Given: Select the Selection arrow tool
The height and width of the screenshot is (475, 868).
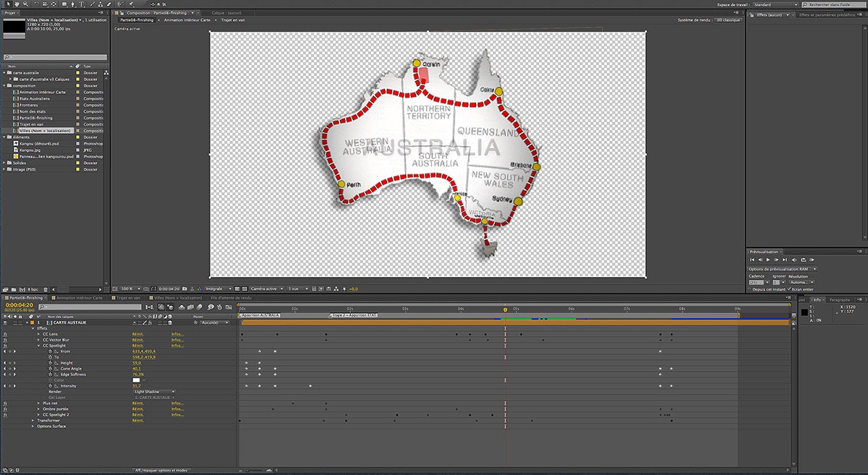Looking at the screenshot, I should tap(8, 4).
